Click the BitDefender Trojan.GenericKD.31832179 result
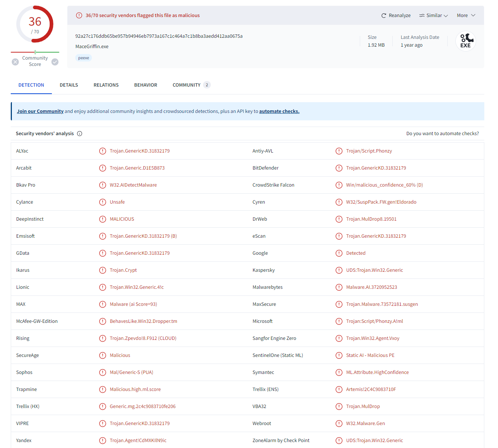 coord(376,168)
